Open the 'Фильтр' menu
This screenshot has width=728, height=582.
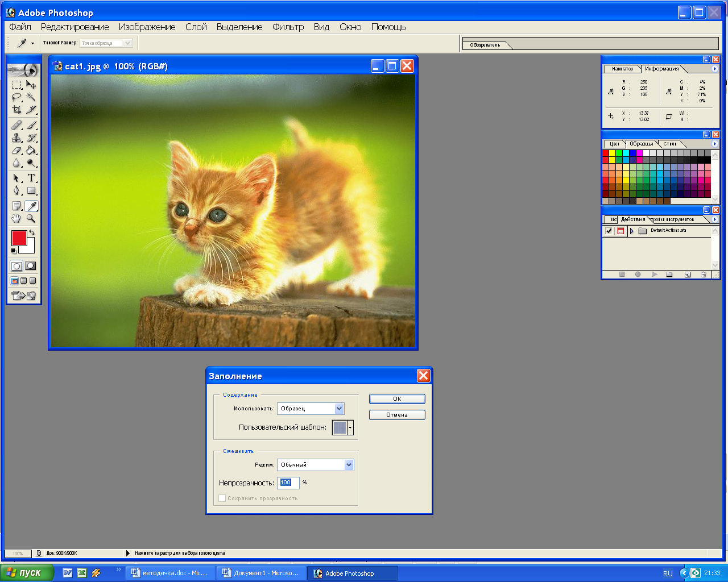click(x=288, y=27)
